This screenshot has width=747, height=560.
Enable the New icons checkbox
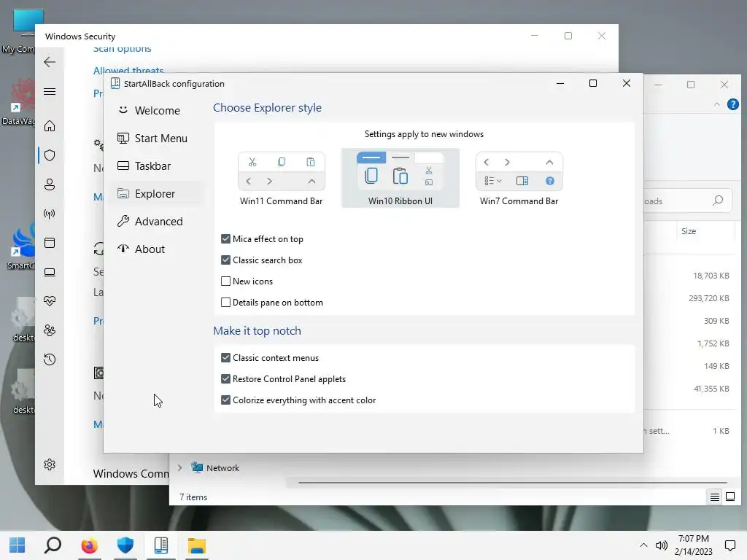[x=226, y=281]
